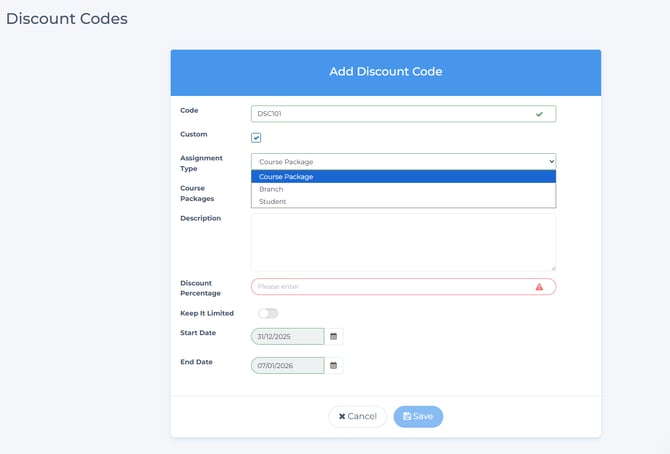Focus the Code input field
This screenshot has height=454, width=670.
(390, 114)
